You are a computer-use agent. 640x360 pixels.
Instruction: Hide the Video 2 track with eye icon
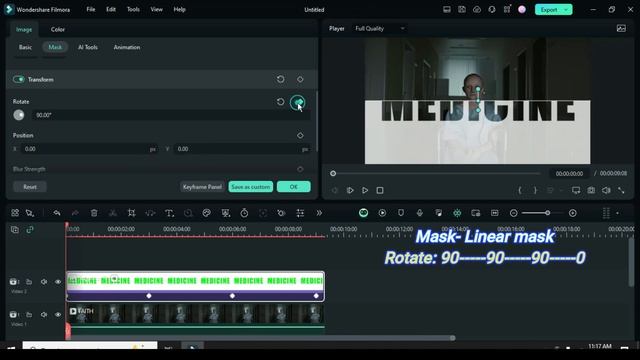[58, 282]
